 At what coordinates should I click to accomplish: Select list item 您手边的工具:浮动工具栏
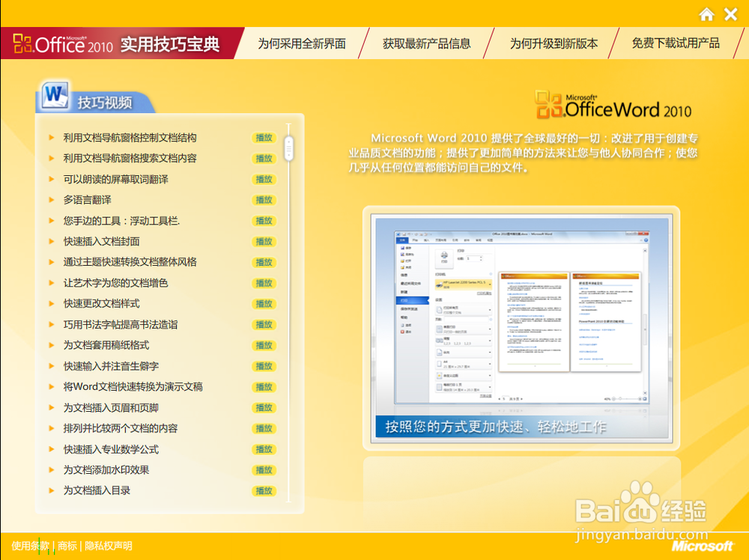tap(121, 221)
